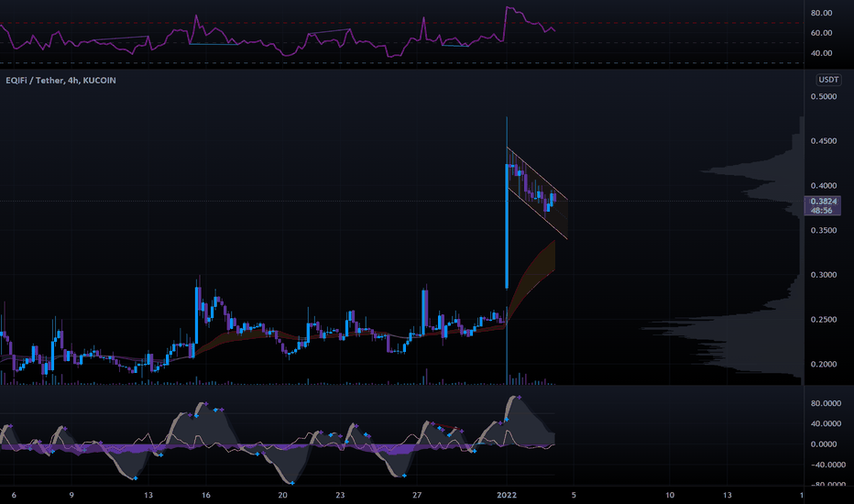Click the 20 date label on time axis
854x504 pixels.
point(282,495)
